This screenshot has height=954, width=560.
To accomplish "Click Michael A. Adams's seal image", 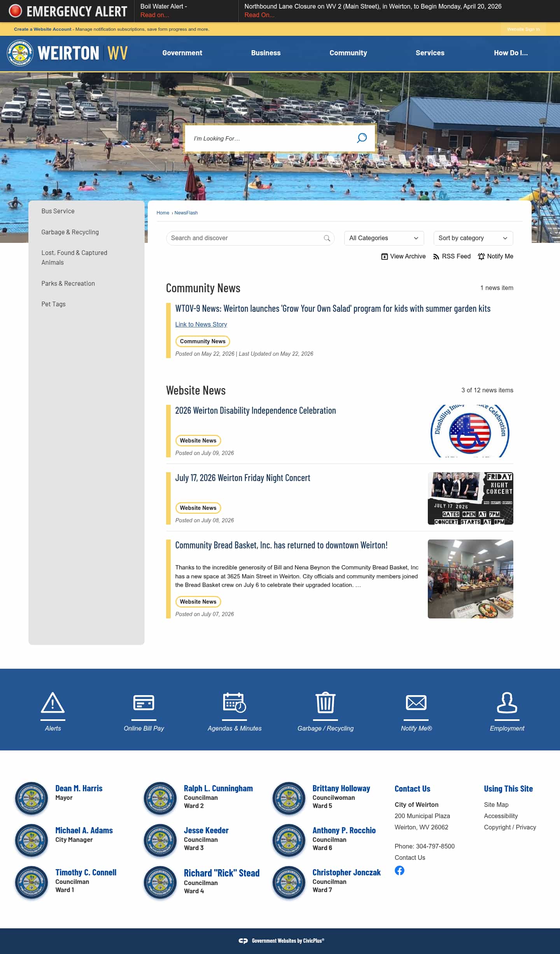I will pos(31,840).
